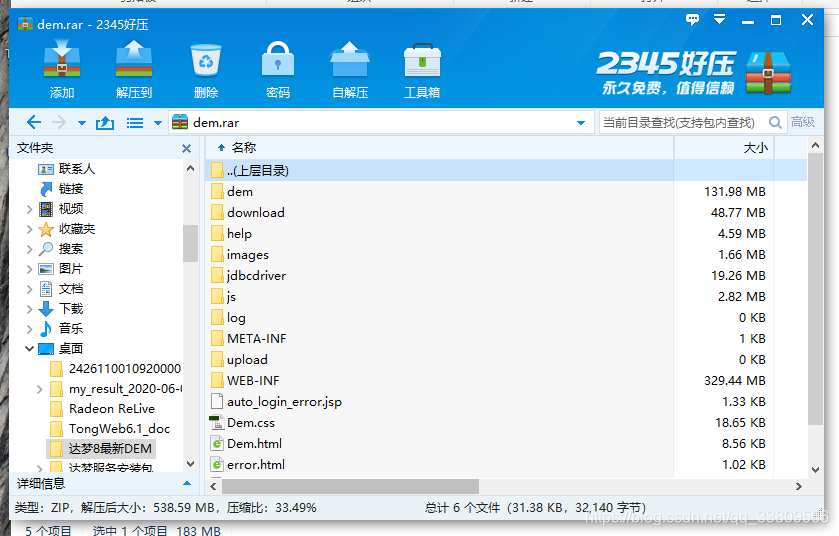Select 视频 video folder icon
The height and width of the screenshot is (536, 839).
46,209
